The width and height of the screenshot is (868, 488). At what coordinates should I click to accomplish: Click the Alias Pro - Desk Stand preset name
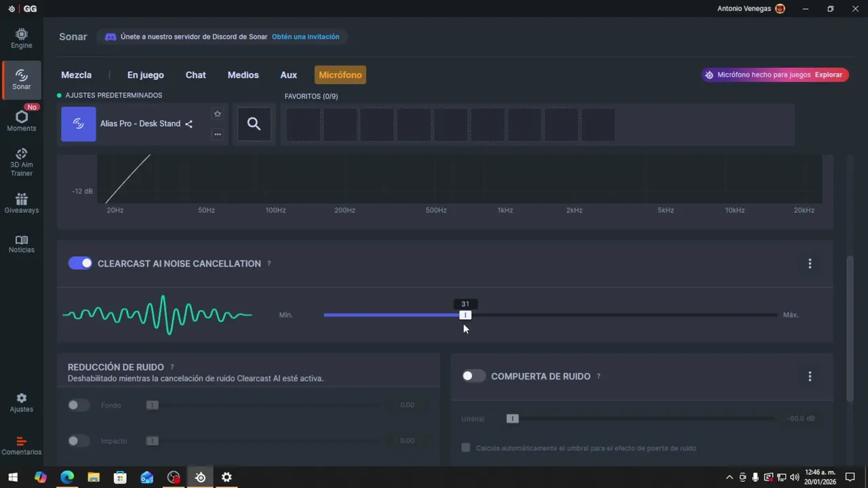(140, 124)
